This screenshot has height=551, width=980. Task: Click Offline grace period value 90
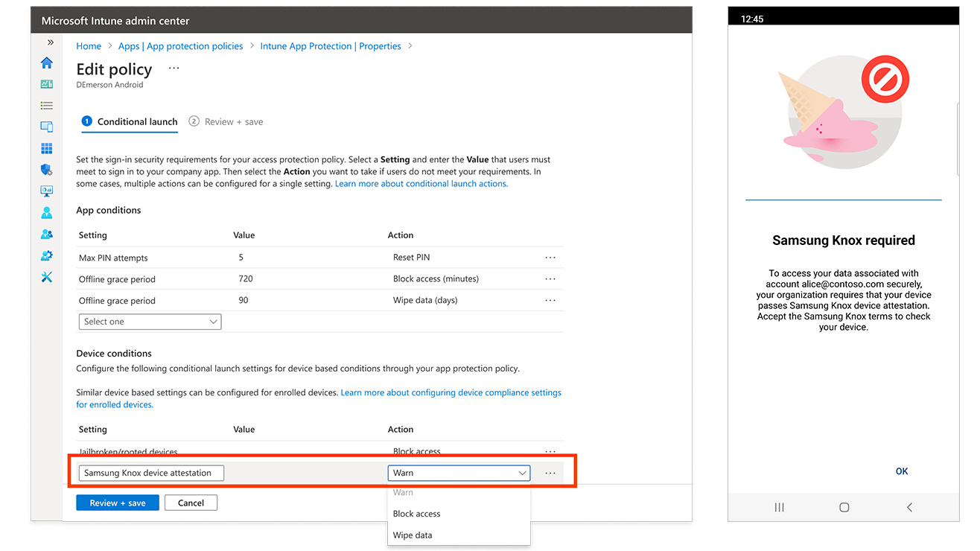coord(244,301)
